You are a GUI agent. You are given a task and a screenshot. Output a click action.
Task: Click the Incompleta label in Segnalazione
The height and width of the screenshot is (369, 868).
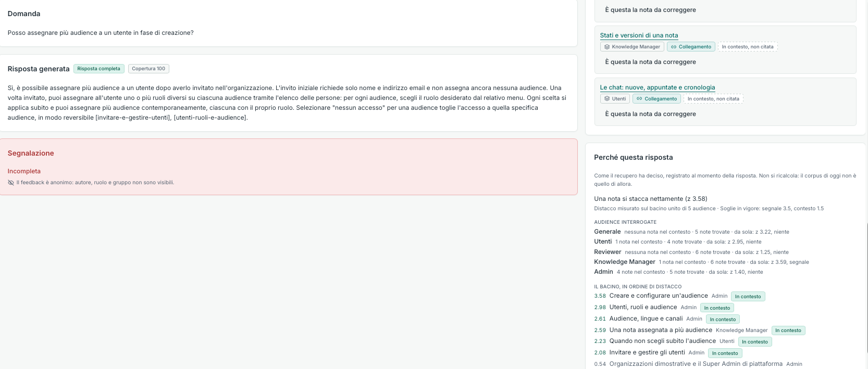(24, 171)
